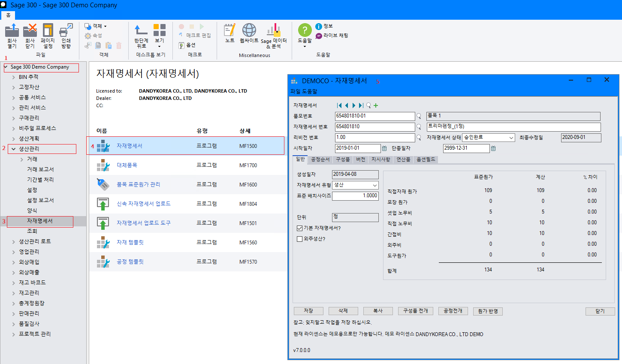622x364 pixels.
Task: Click the 회사 닫기 (Close Company) icon
Action: coord(30,31)
